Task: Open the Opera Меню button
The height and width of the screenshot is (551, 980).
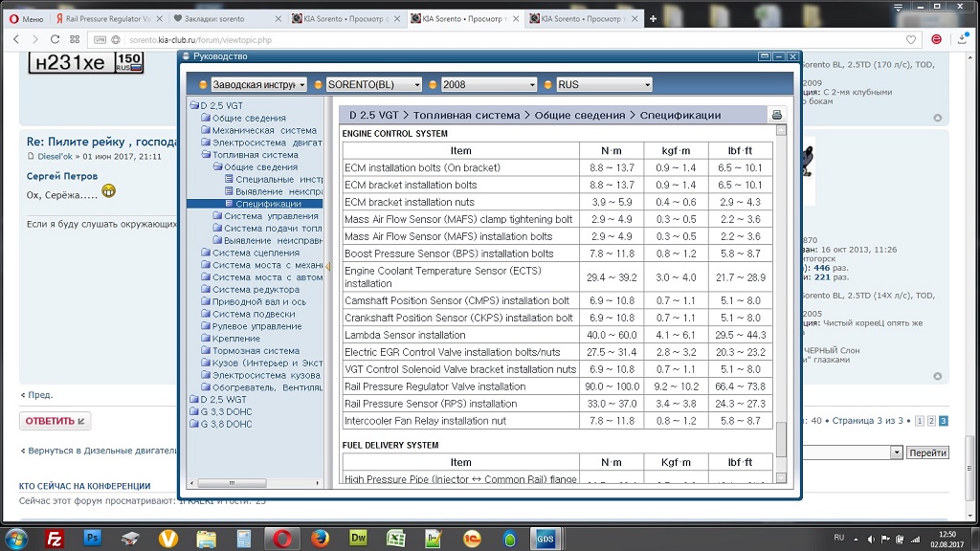Action: [x=24, y=18]
